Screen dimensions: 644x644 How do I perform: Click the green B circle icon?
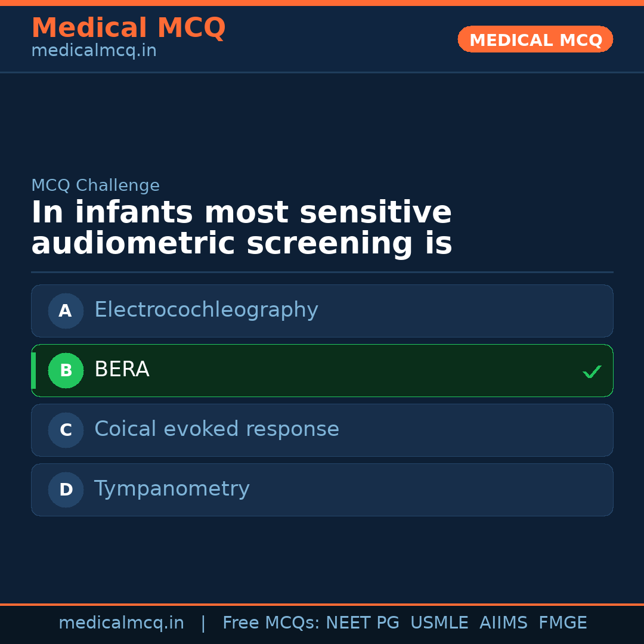(66, 370)
